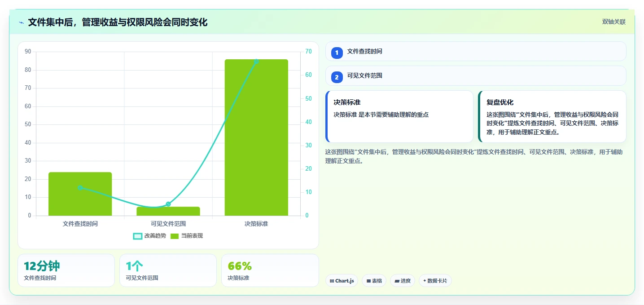The width and height of the screenshot is (644, 305).
Task: Click the line point above 文件查找时间 bar
Action: pyautogui.click(x=80, y=188)
